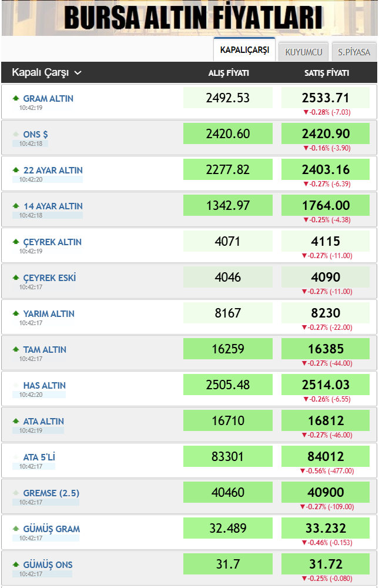Click the arrow icon next to YARIM ALTIN
The width and height of the screenshot is (379, 588).
pos(16,313)
